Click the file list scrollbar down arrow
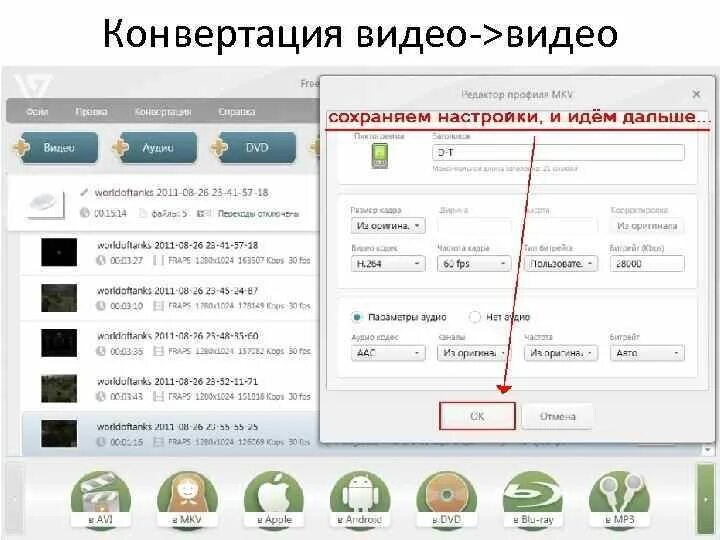The image size is (720, 540). [708, 450]
